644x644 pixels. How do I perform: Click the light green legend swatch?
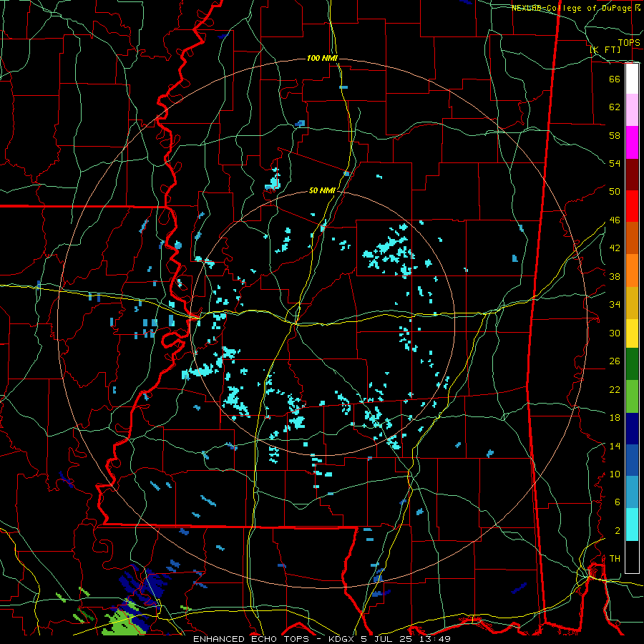(632, 396)
